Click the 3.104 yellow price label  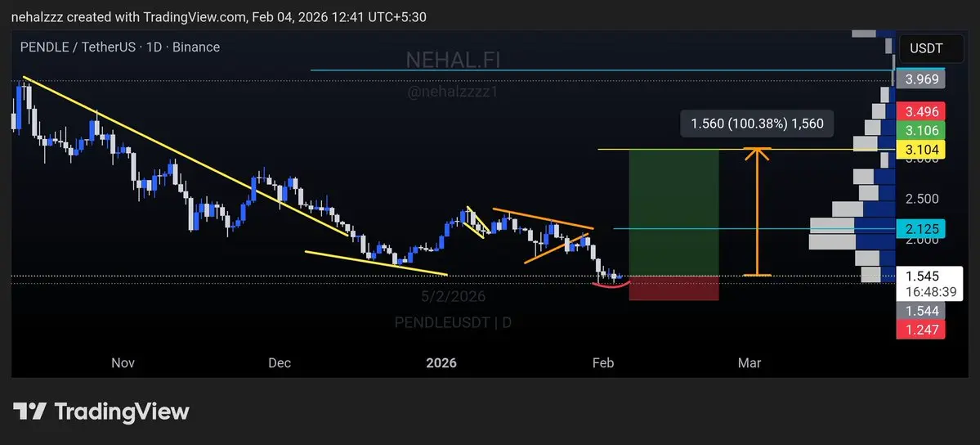pyautogui.click(x=920, y=149)
